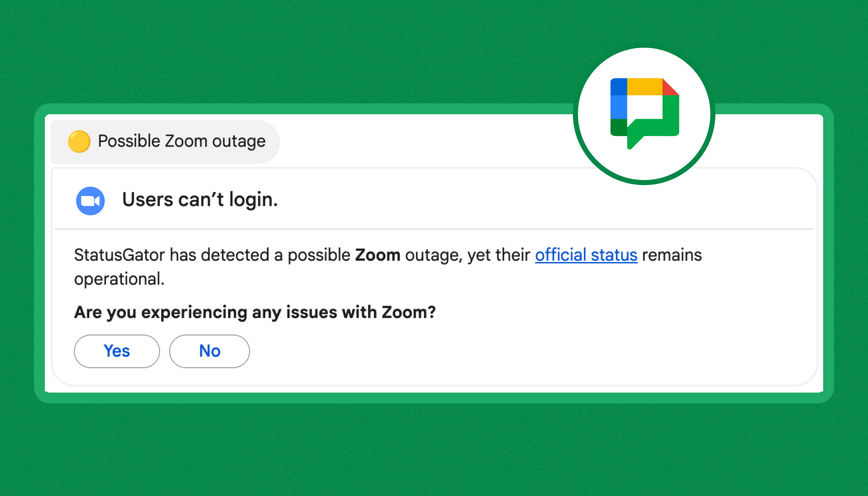
Task: Click the red corner of Google Chat logo
Action: [670, 87]
